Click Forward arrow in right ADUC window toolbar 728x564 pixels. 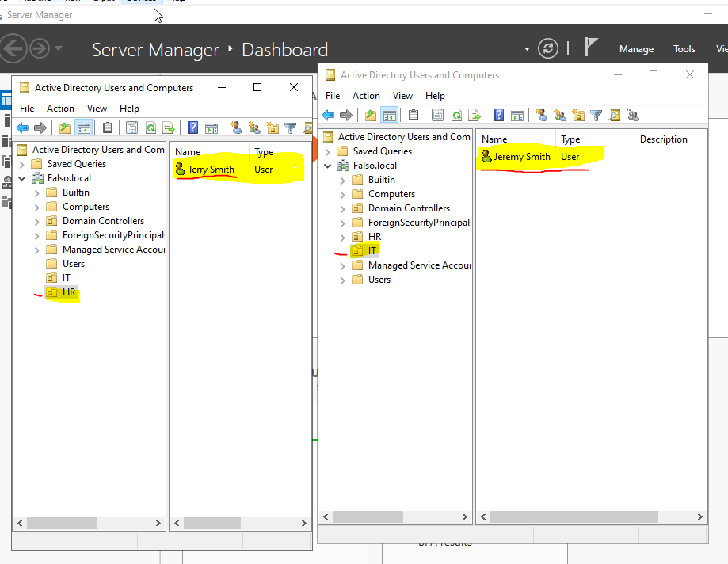[346, 115]
